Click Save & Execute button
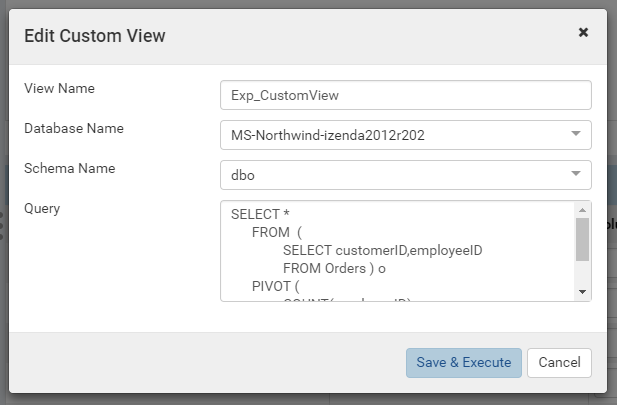Viewport: 617px width, 405px height. point(464,362)
